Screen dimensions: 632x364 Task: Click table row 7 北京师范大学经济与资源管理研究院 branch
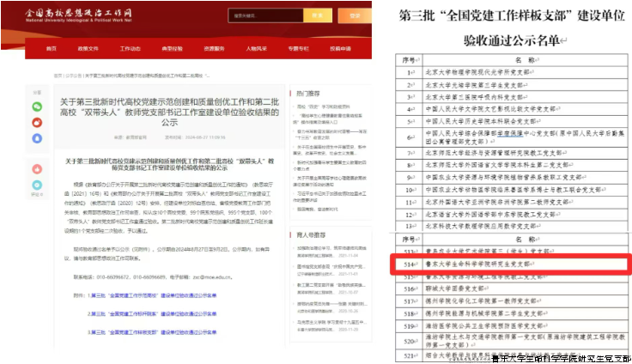coord(512,153)
